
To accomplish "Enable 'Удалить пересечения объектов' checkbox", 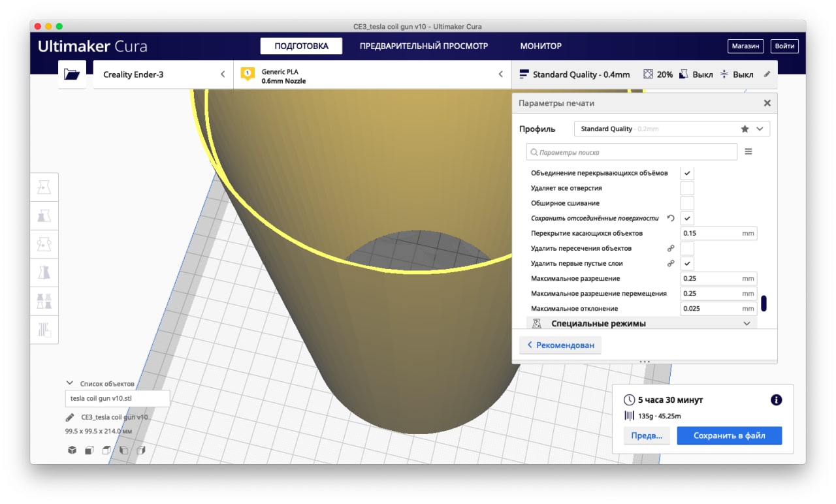I will pyautogui.click(x=687, y=248).
